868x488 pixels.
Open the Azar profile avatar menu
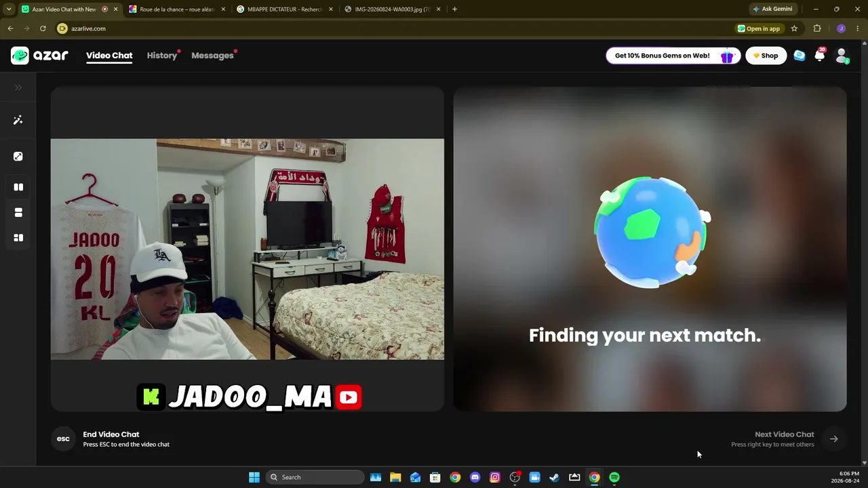tap(842, 56)
